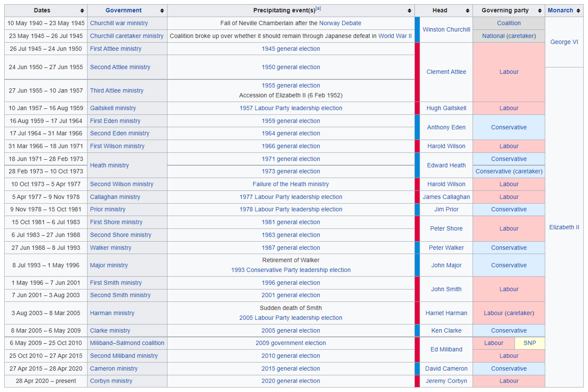Click red party color bar beside Clement Attlee
Screen dimensions: 588x392
click(x=417, y=72)
